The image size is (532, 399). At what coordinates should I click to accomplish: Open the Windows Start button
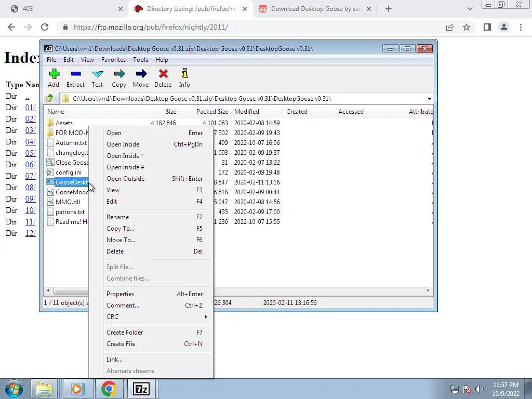coord(14,389)
